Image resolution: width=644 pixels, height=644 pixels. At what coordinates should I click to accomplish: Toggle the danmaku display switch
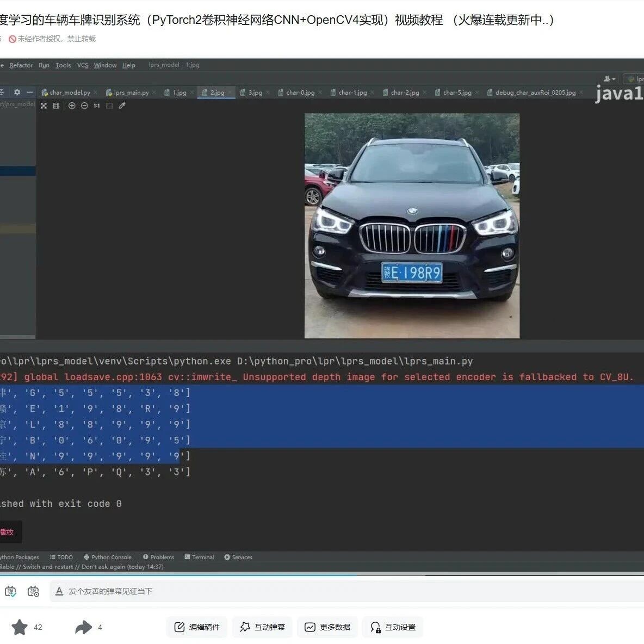(10, 591)
